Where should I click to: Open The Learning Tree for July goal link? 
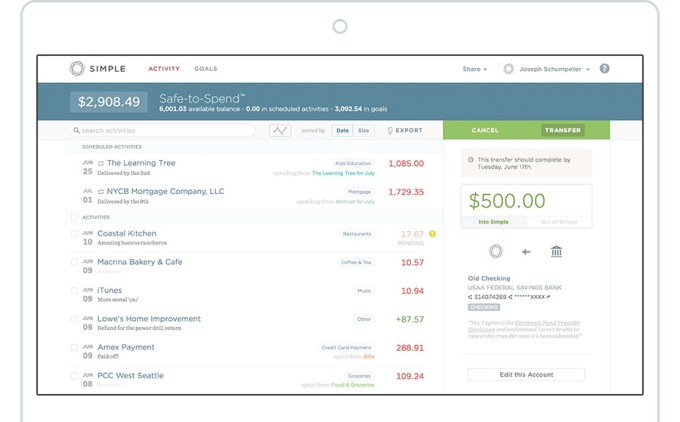(343, 173)
